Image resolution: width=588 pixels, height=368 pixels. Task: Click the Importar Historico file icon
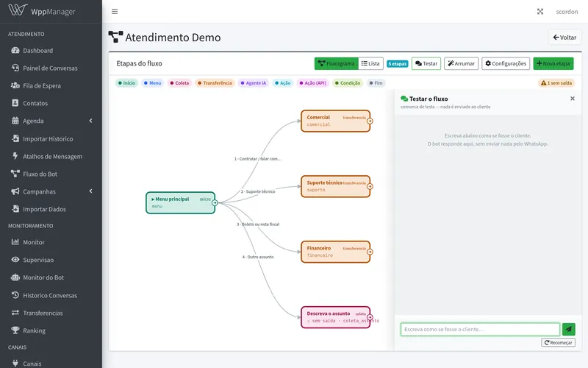coord(15,138)
